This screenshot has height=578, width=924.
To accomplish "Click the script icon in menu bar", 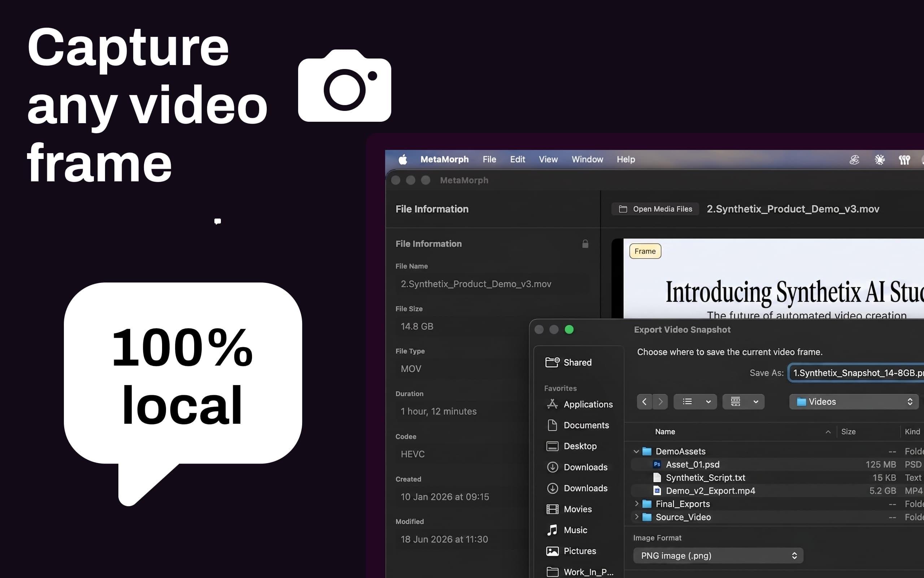I will [x=854, y=160].
